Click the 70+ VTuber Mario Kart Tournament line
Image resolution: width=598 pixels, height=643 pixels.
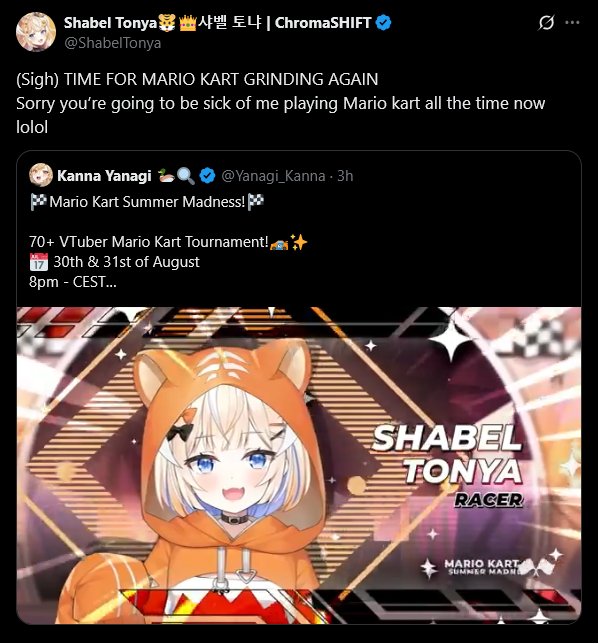pos(168,242)
